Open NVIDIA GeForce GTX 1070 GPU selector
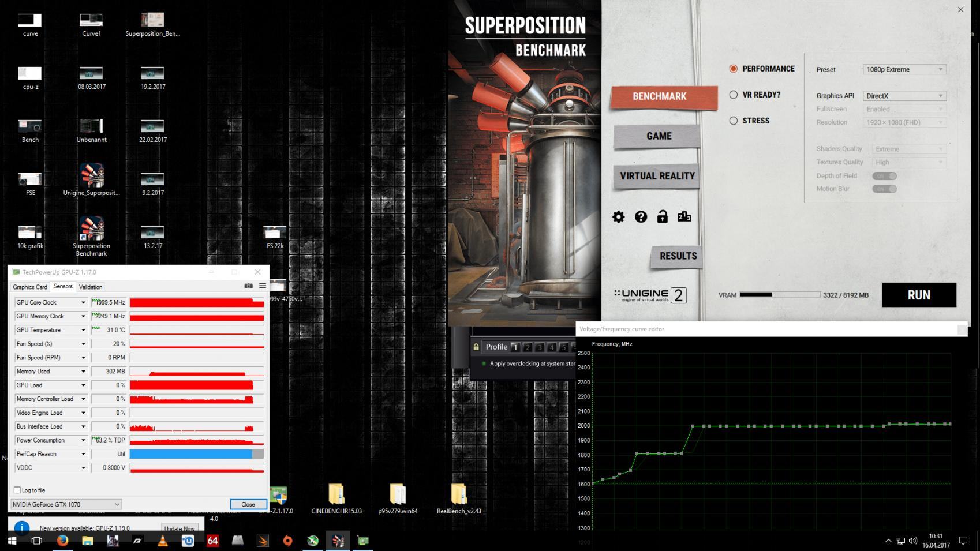 pyautogui.click(x=66, y=504)
